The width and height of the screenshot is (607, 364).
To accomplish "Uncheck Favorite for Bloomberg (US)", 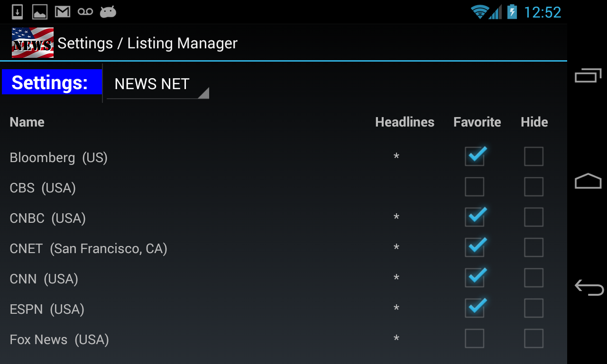I will (475, 156).
